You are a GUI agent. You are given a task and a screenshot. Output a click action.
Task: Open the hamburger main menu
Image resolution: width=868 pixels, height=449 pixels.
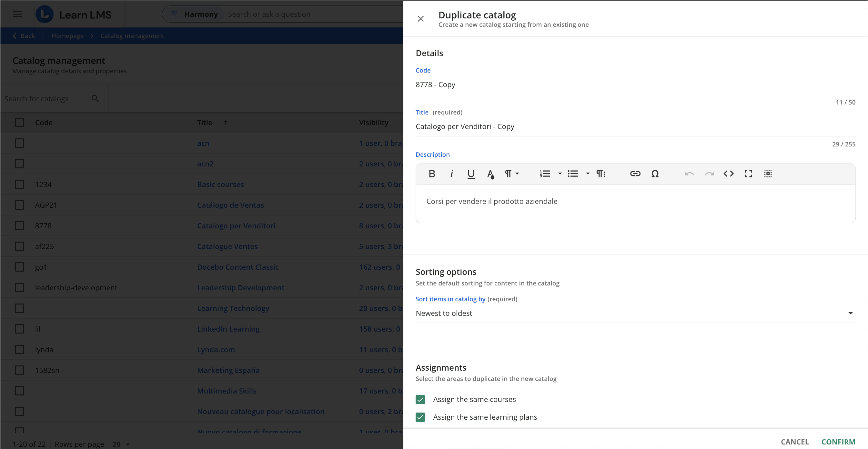tap(17, 14)
